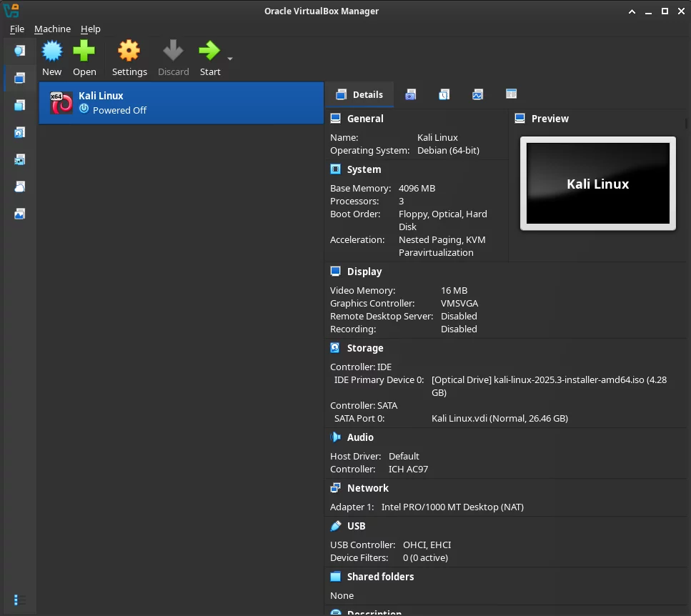The width and height of the screenshot is (691, 616).
Task: Select the Machines tool in the sidebar
Action: point(19,78)
